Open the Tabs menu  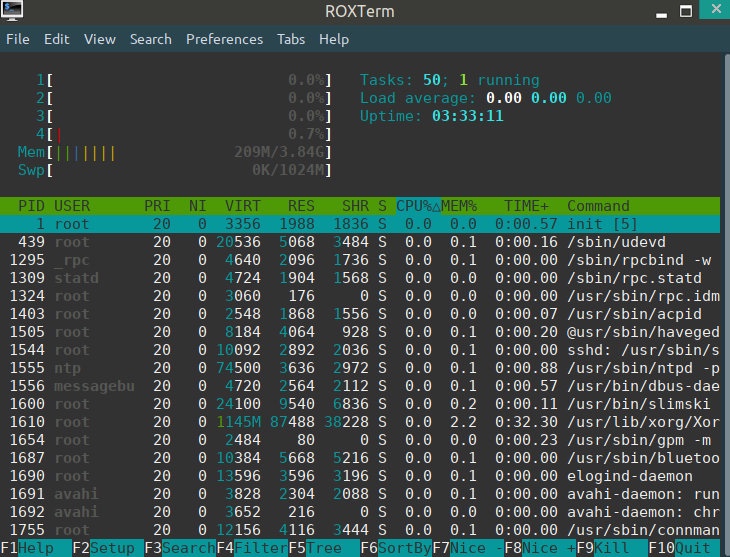coord(291,40)
